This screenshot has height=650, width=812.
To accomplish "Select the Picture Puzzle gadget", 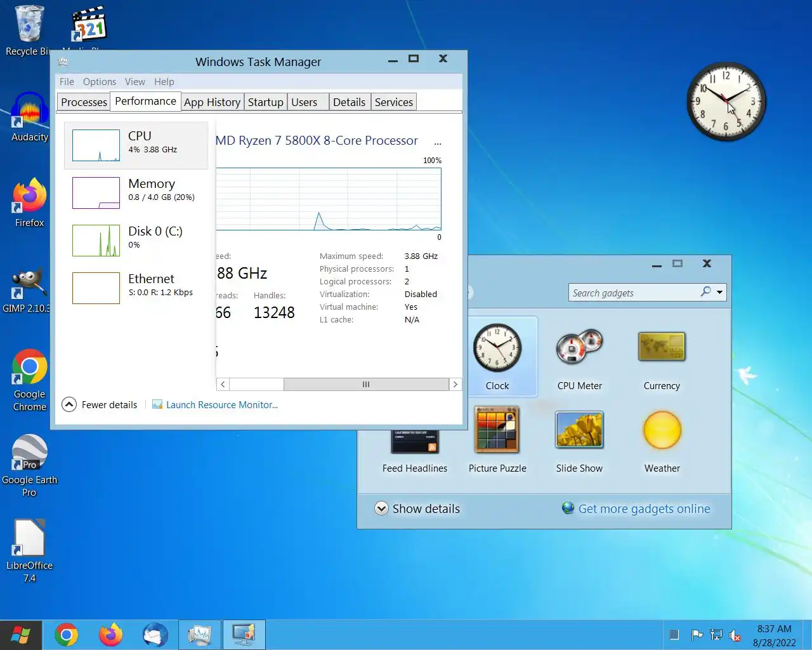I will (x=497, y=441).
